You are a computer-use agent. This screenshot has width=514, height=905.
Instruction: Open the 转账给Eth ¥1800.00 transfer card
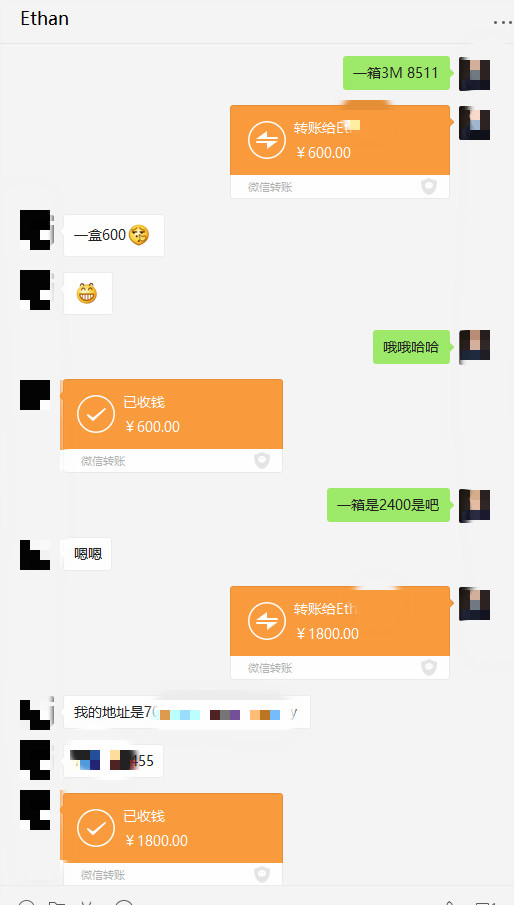(340, 633)
